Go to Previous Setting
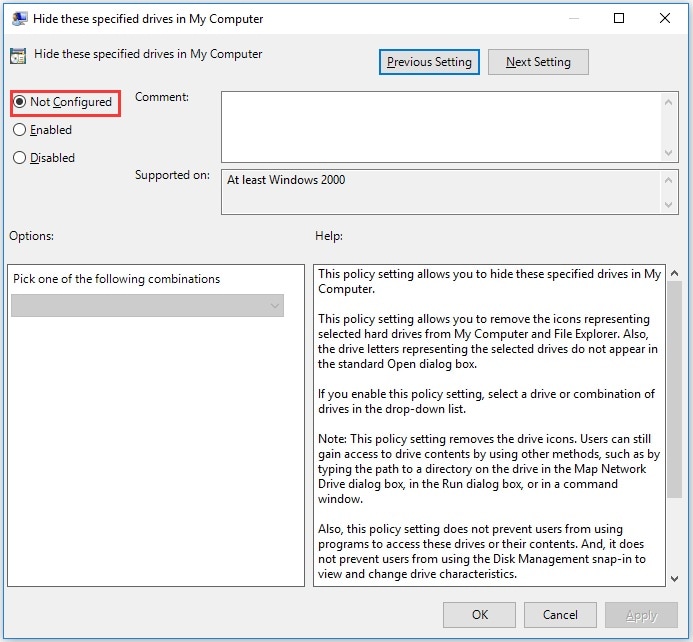The image size is (693, 642). (429, 62)
